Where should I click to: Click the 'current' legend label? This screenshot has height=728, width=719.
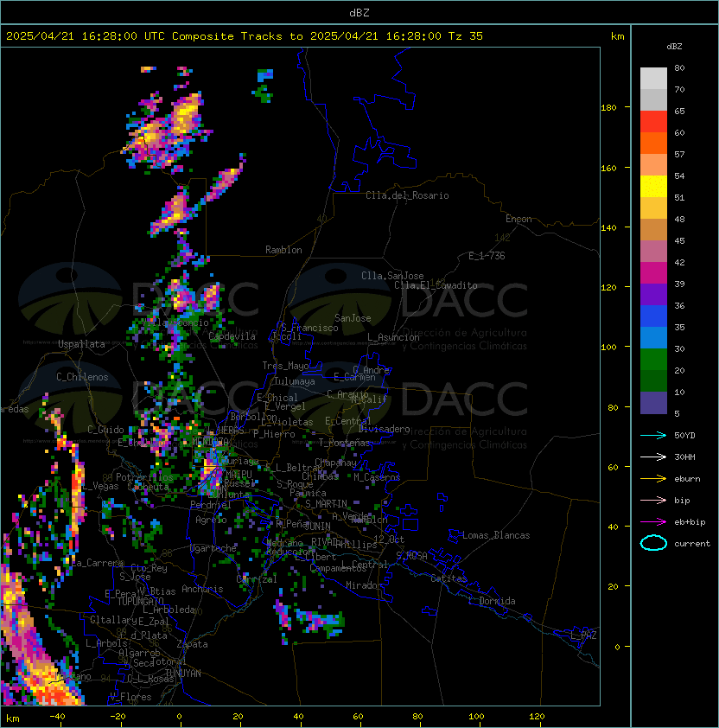(x=692, y=543)
